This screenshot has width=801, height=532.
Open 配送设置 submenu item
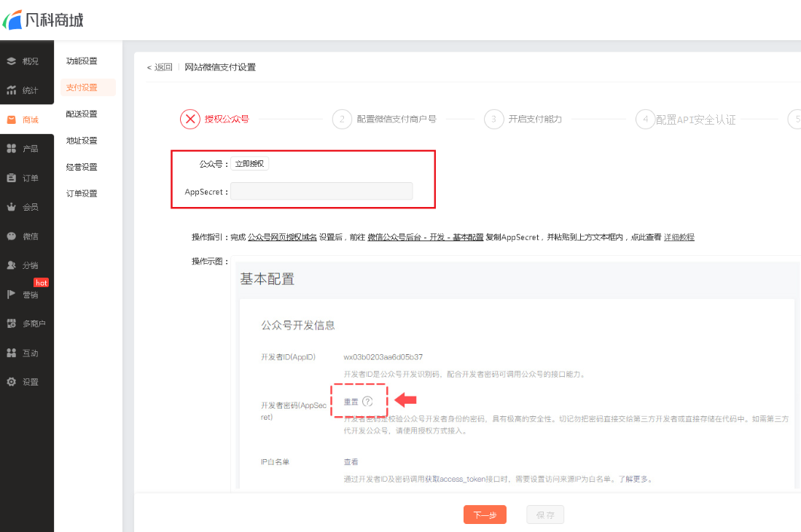82,114
